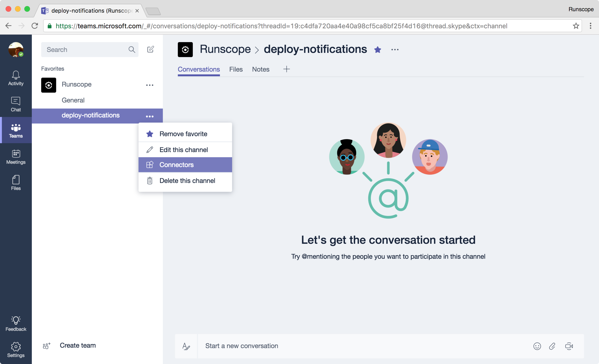Open the emoji picker

(537, 346)
